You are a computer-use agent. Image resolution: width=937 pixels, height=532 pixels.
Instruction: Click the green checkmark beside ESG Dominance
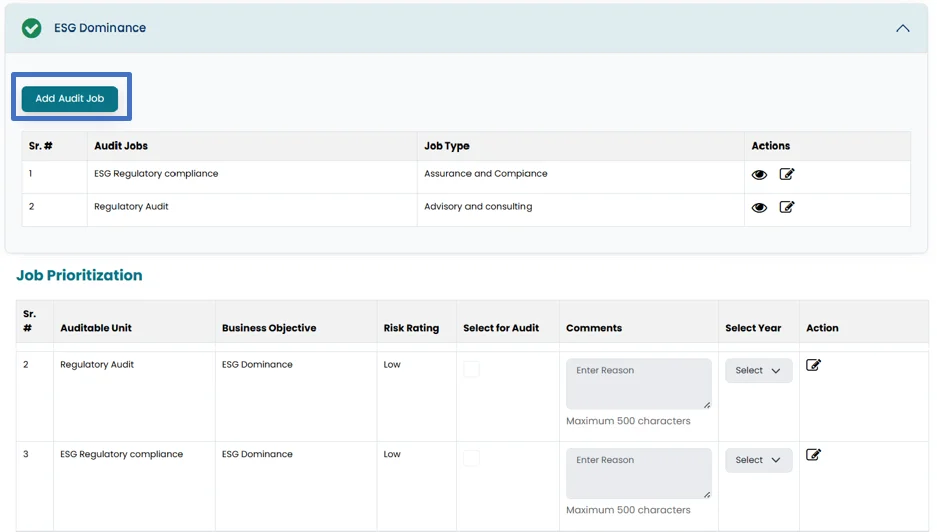(x=32, y=28)
